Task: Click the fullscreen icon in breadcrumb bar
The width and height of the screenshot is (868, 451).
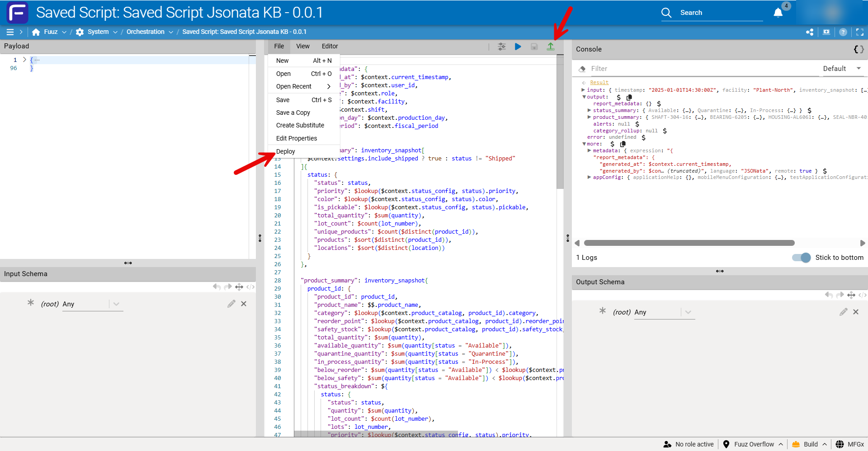Action: coord(860,32)
